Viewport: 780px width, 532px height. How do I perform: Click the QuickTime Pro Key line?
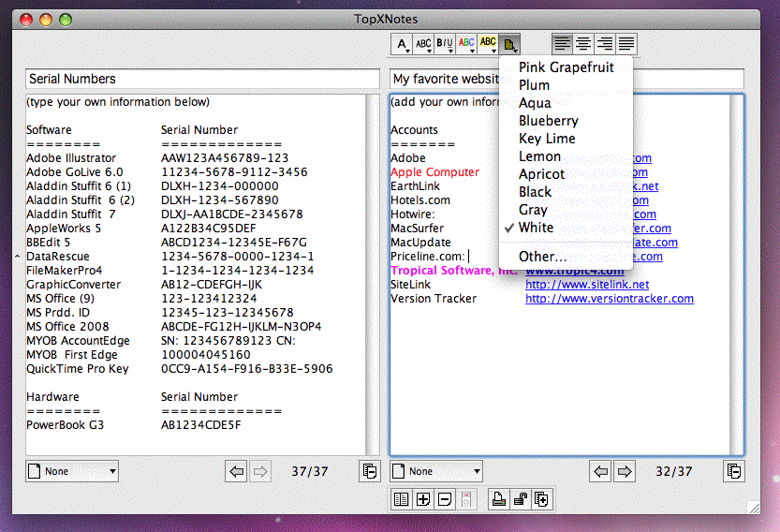point(77,369)
